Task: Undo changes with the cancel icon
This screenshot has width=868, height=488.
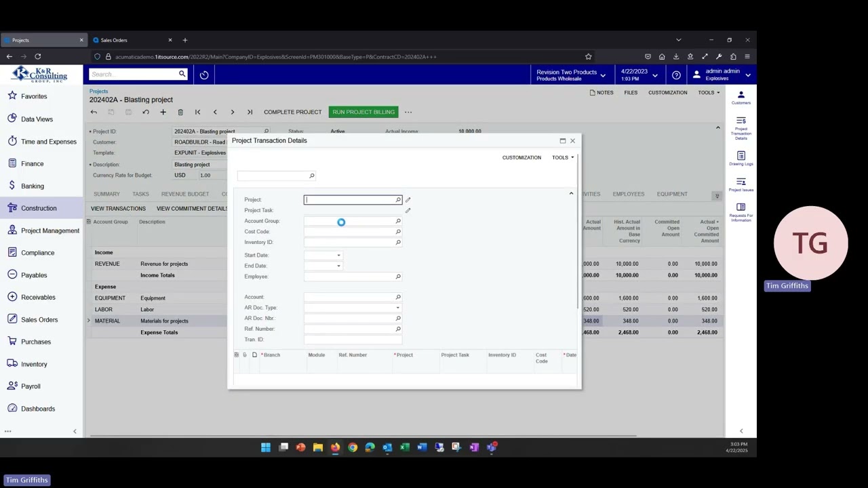Action: click(x=145, y=112)
